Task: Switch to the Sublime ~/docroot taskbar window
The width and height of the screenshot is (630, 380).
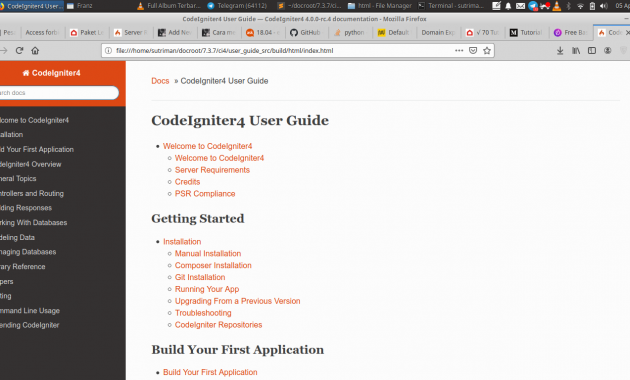Action: (309, 6)
